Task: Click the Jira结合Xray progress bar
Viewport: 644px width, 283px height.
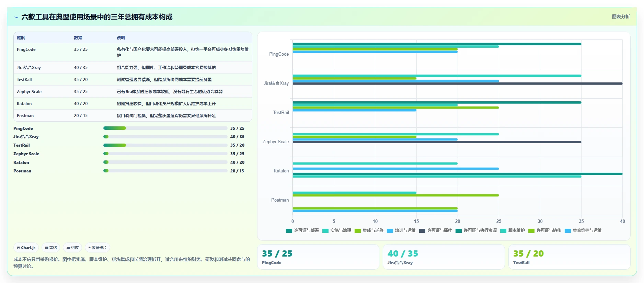Action: point(165,137)
